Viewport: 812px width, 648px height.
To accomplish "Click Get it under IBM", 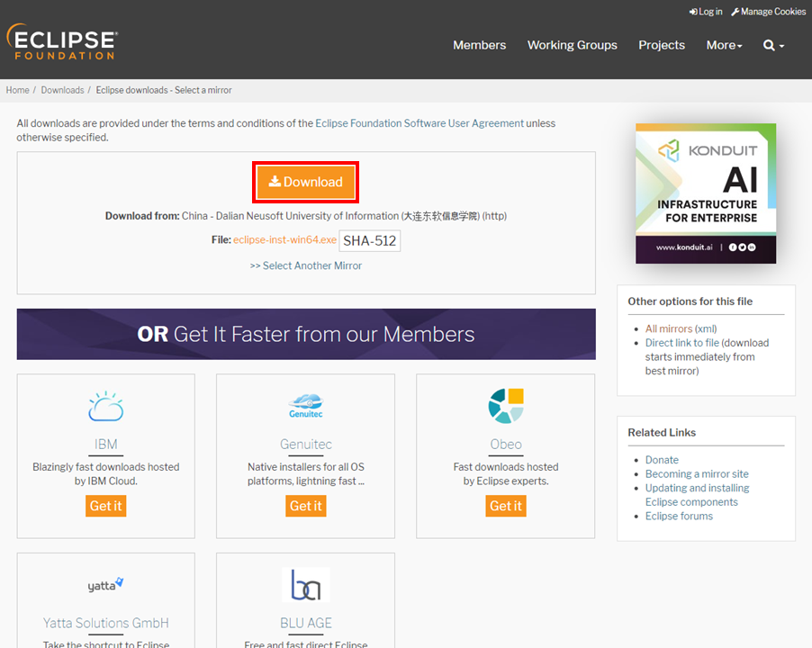I will coord(105,506).
